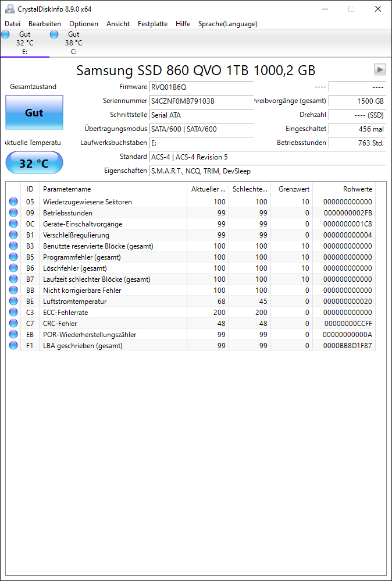Image resolution: width=392 pixels, height=581 pixels.
Task: Click the Gut health status button
Action: (34, 112)
